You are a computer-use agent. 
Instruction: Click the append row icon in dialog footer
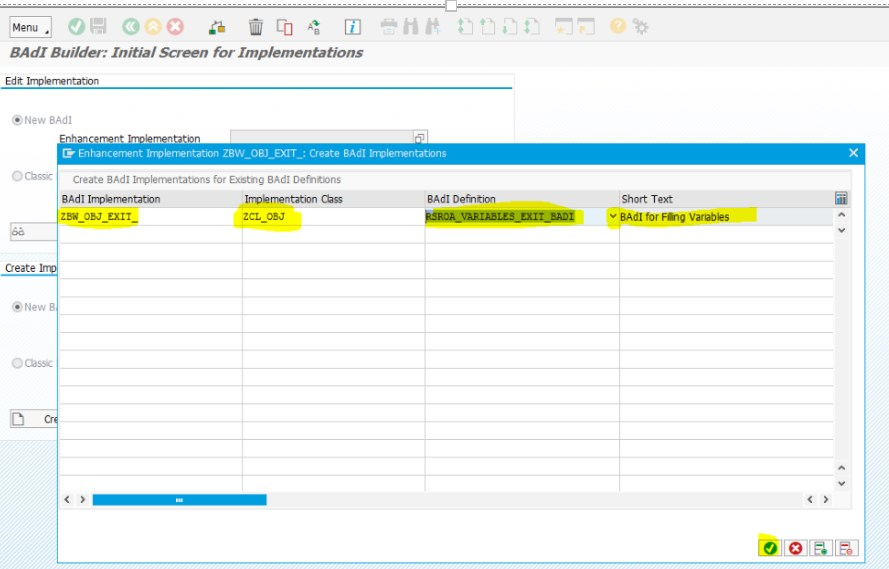[x=820, y=547]
